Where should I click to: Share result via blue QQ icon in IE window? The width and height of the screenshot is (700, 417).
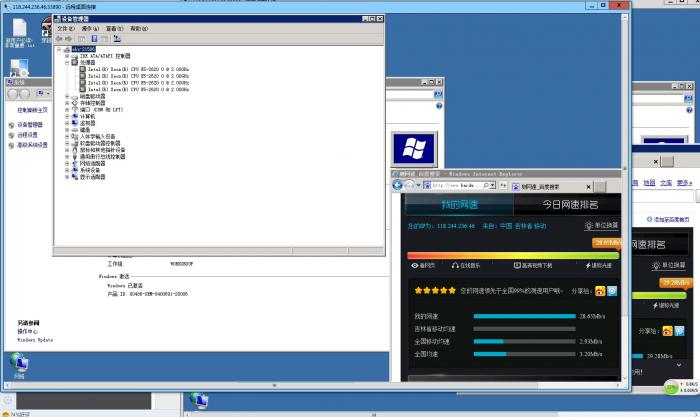pos(612,291)
